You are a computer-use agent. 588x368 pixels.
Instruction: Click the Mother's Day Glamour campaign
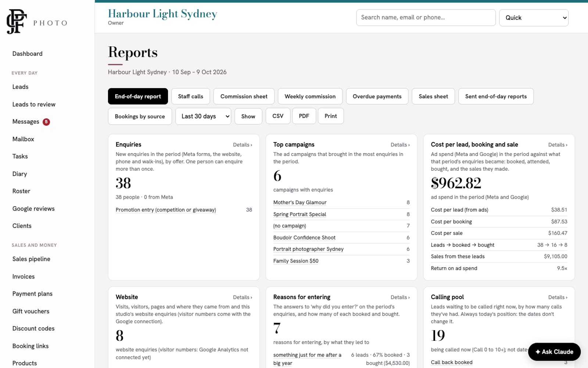click(x=300, y=202)
